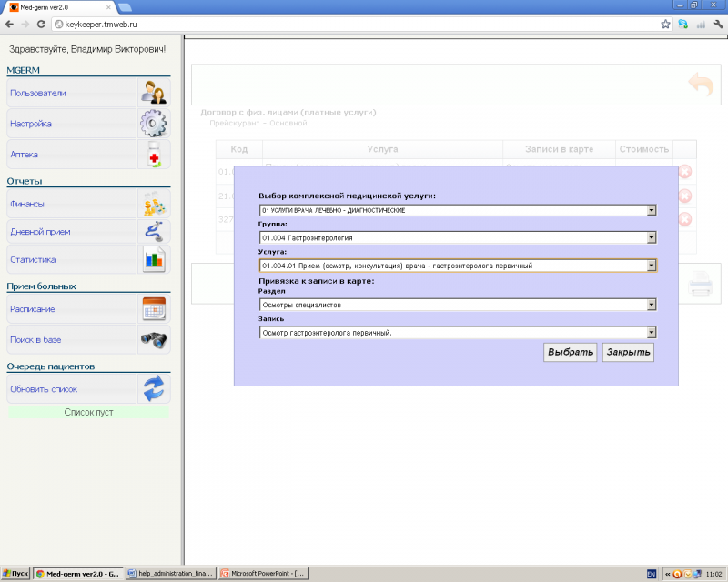Open Statistics bar chart icon
Screen dimensions: 728x582
(x=153, y=259)
